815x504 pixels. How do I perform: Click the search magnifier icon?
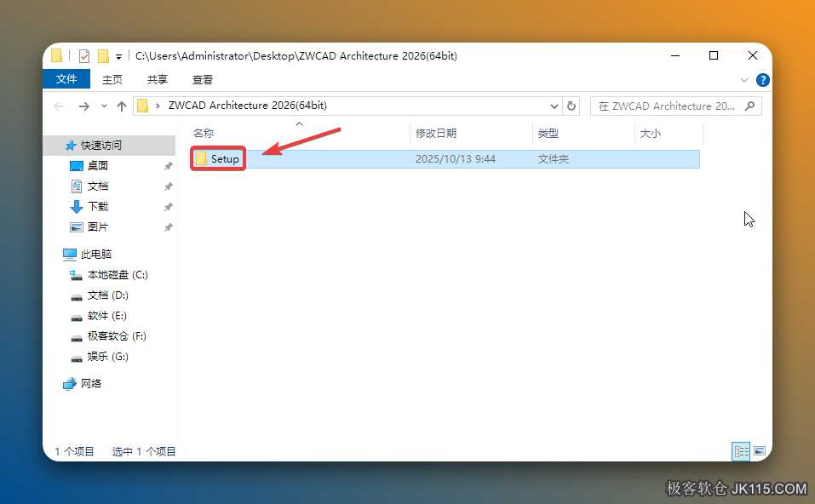pos(749,106)
